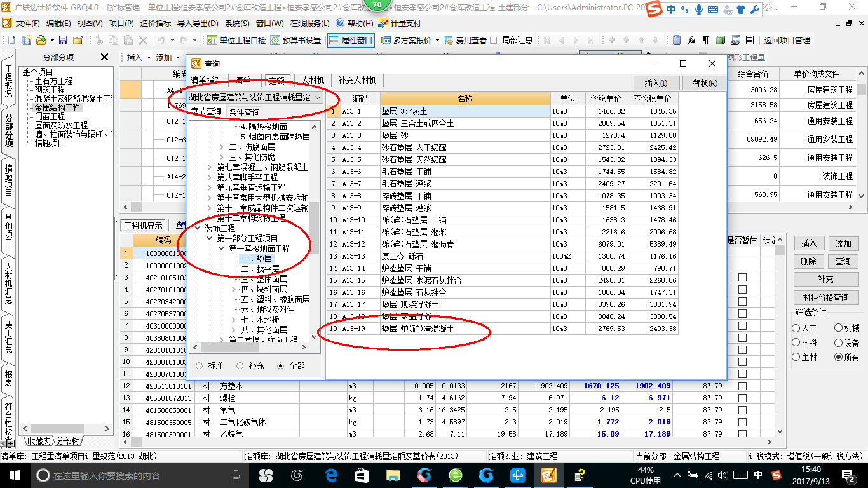Open Sogou wrench toolbox icon
The width and height of the screenshot is (868, 488).
coord(754,10)
